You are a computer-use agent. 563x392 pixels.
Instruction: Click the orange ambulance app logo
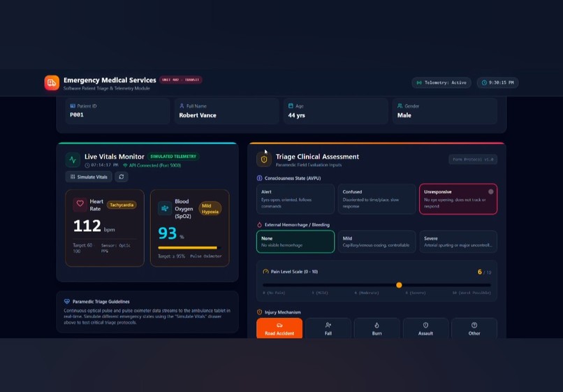52,83
